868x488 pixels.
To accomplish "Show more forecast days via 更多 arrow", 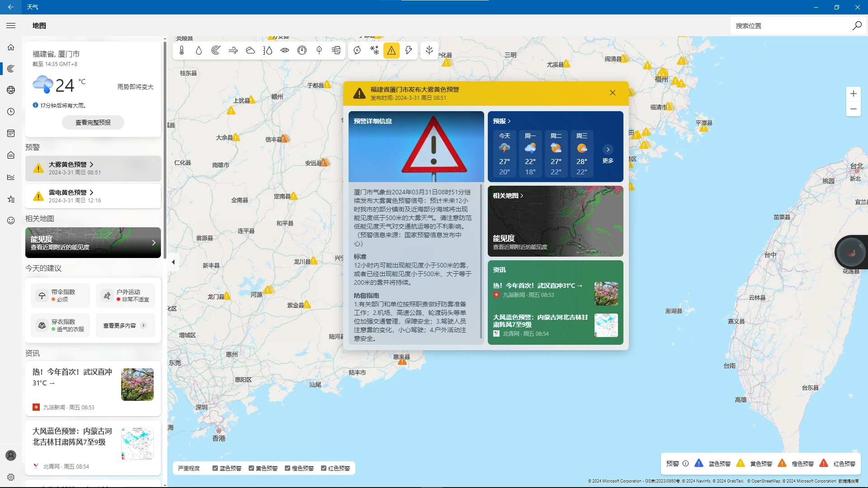I will 608,150.
